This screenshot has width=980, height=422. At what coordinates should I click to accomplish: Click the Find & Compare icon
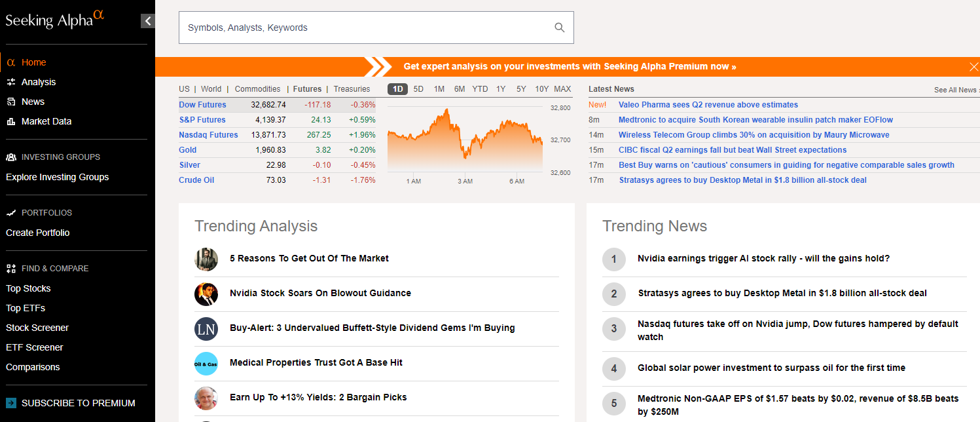pyautogui.click(x=11, y=269)
